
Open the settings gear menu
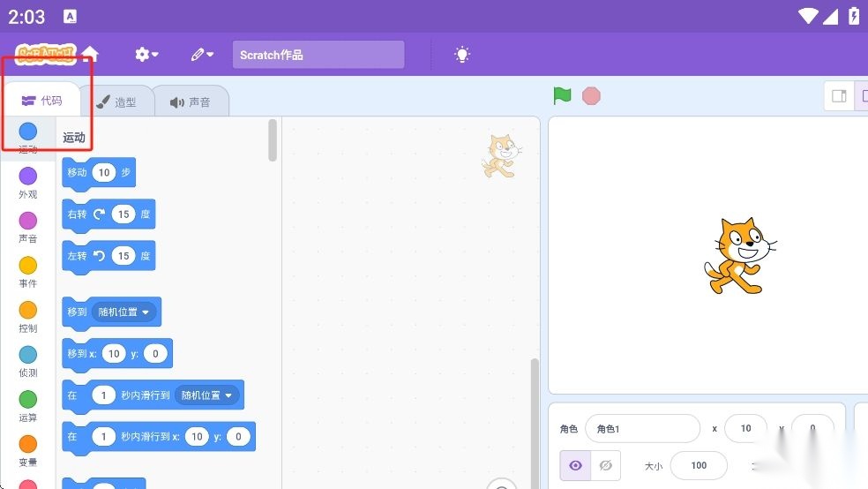pyautogui.click(x=146, y=54)
